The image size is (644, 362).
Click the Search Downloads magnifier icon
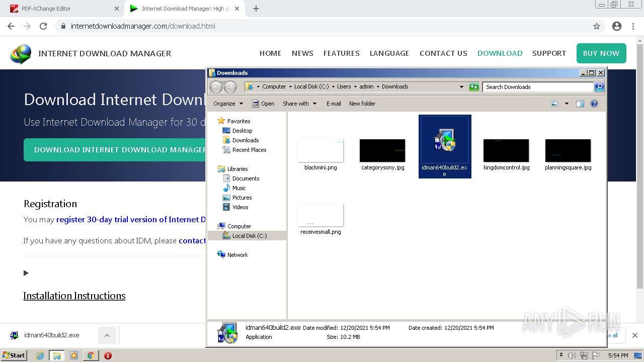coord(599,87)
